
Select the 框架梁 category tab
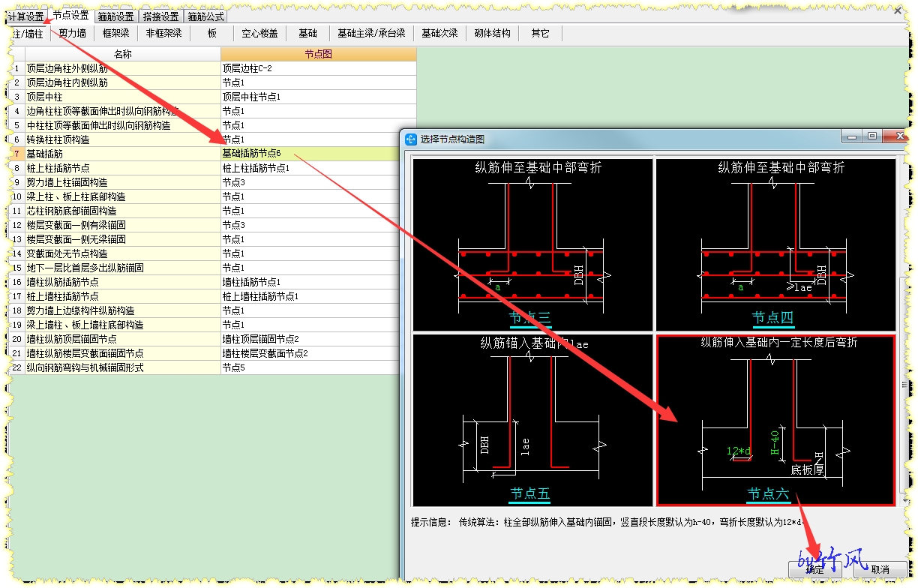point(116,33)
